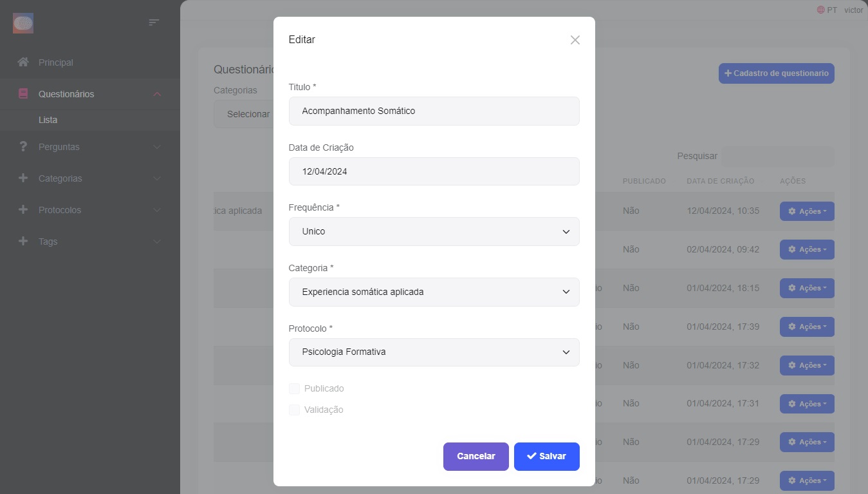Click the globe language icon
The width and height of the screenshot is (868, 494).
820,10
